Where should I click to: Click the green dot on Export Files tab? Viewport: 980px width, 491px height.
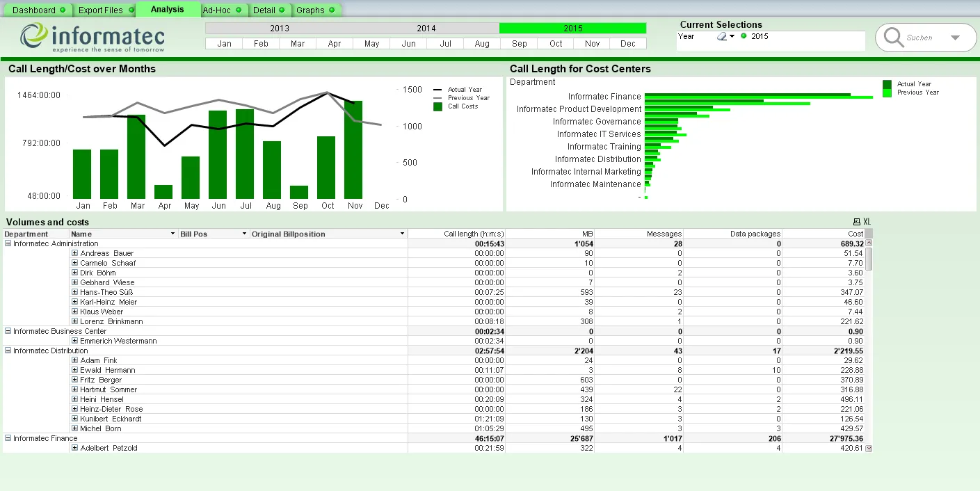pos(130,10)
